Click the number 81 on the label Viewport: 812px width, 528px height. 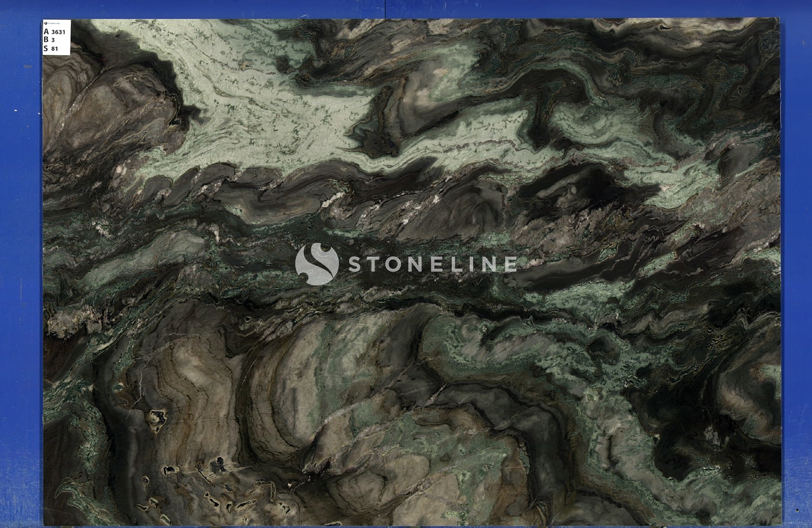click(x=55, y=49)
